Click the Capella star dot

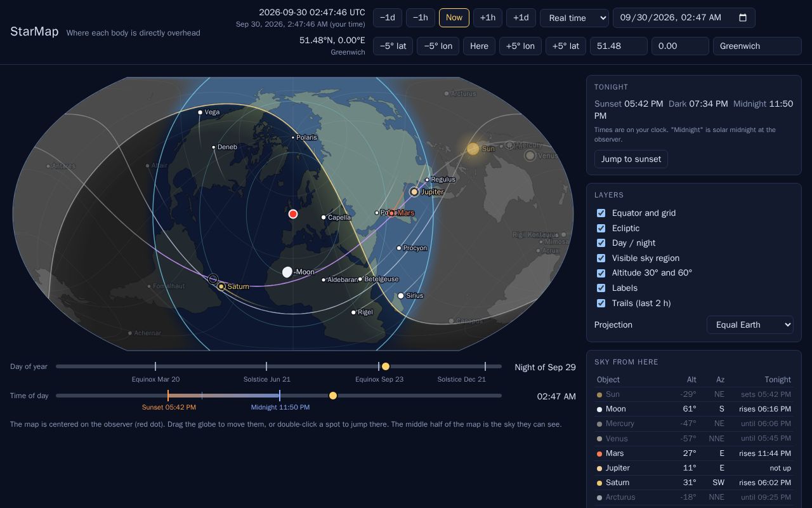click(x=324, y=217)
